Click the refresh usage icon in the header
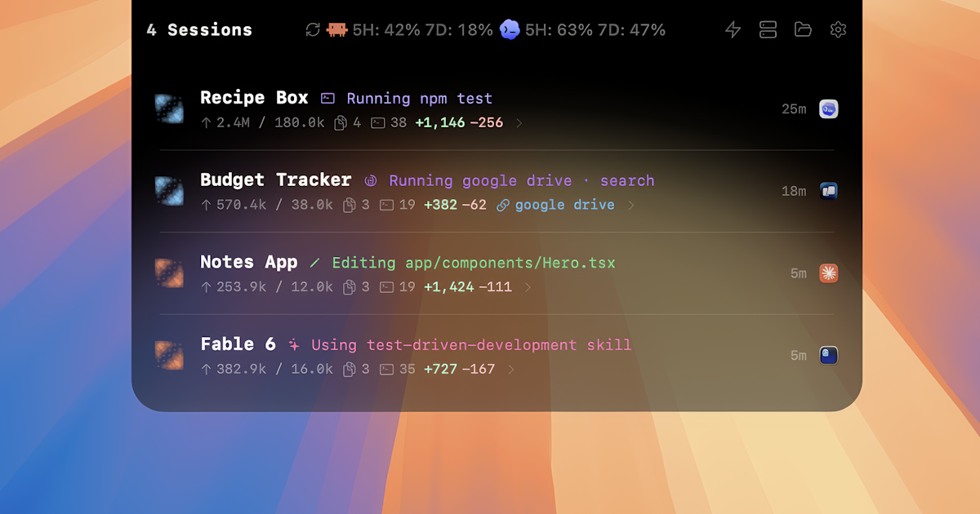This screenshot has width=980, height=514. point(313,30)
